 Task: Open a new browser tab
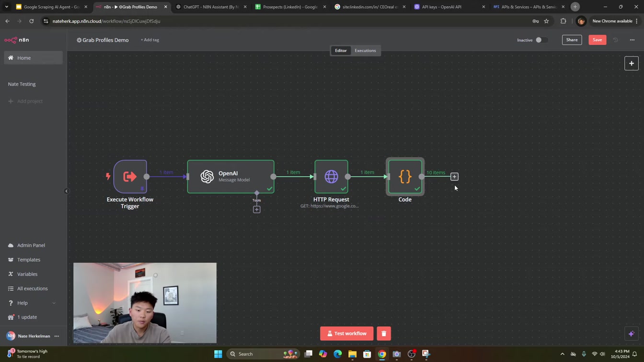point(575,7)
